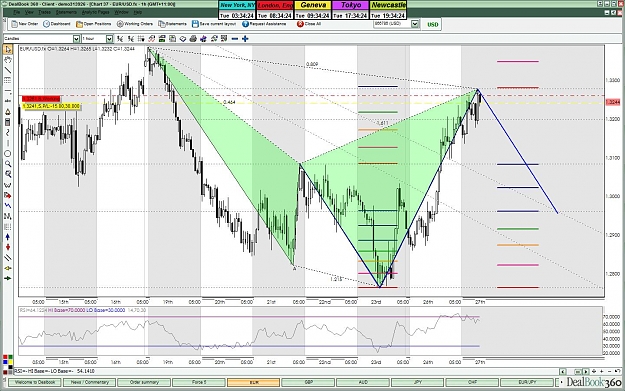Image resolution: width=625 pixels, height=391 pixels.
Task: Switch to the CHF tab
Action: [472, 382]
